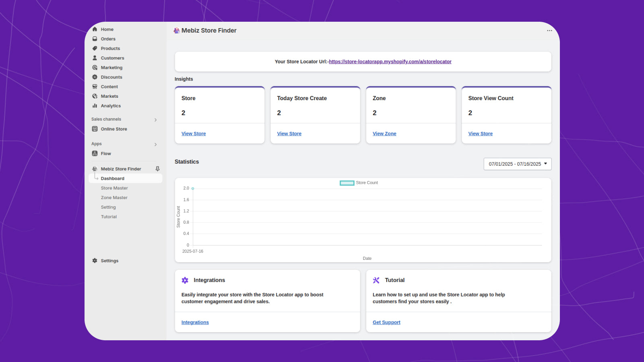Image resolution: width=644 pixels, height=362 pixels.
Task: Click the Get Support link
Action: [386, 323]
